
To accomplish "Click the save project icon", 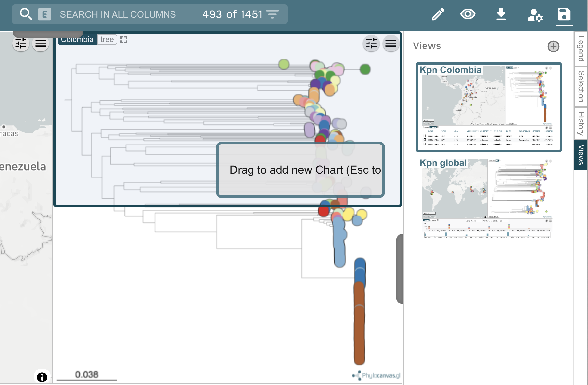I will [x=564, y=14].
